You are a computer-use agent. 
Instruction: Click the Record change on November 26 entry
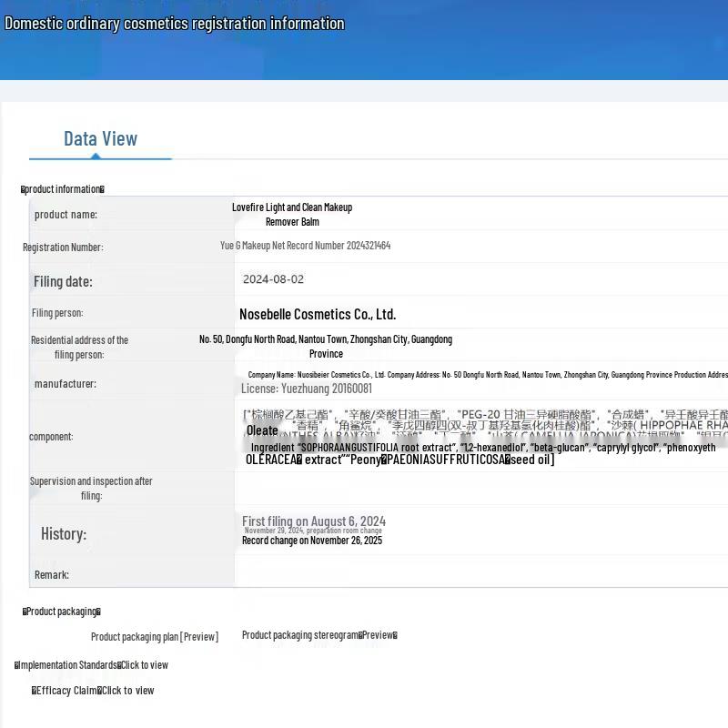pos(312,541)
